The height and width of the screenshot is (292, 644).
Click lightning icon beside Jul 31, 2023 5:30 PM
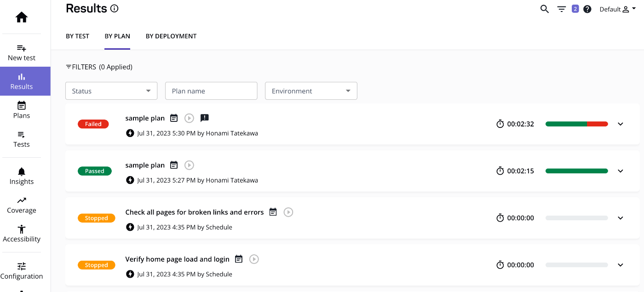(130, 133)
